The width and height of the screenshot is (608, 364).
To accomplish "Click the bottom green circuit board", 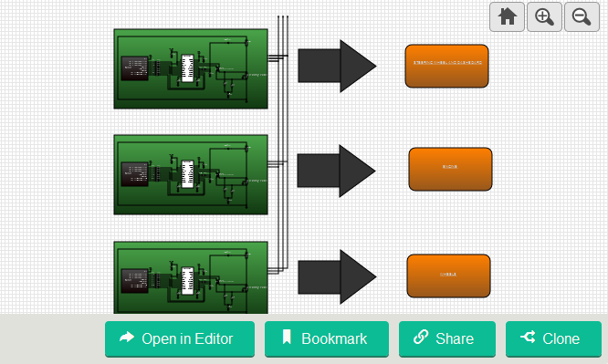I will 191,277.
